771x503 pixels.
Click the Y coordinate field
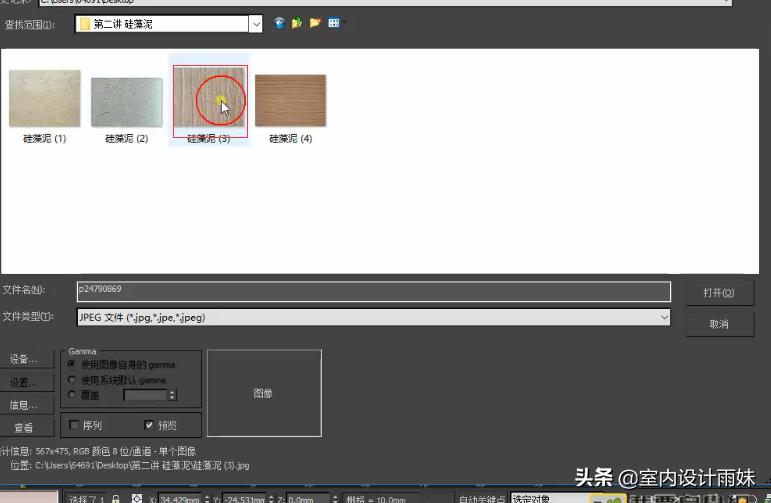click(x=244, y=499)
